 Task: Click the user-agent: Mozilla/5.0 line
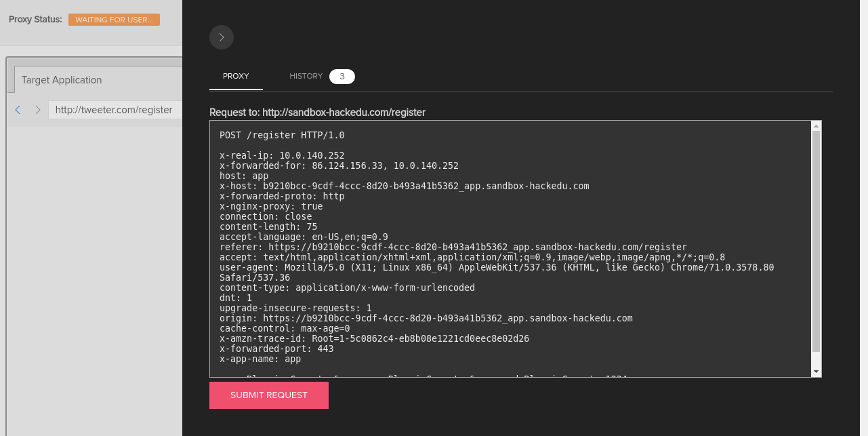pyautogui.click(x=497, y=273)
